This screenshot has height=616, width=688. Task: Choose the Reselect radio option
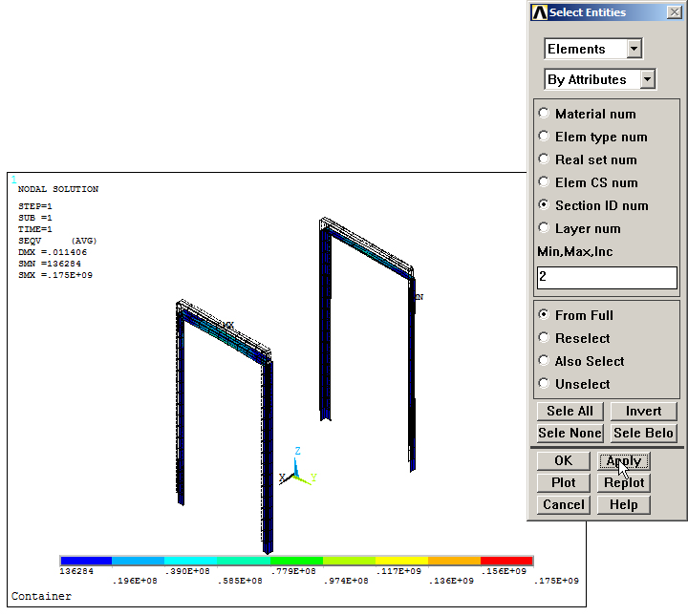545,338
